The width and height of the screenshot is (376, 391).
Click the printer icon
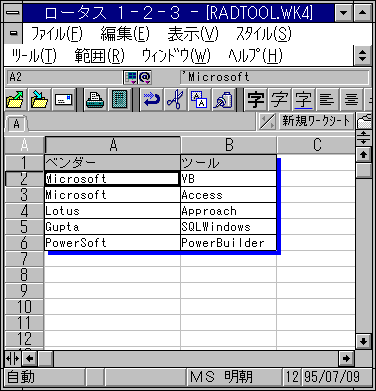click(x=95, y=100)
